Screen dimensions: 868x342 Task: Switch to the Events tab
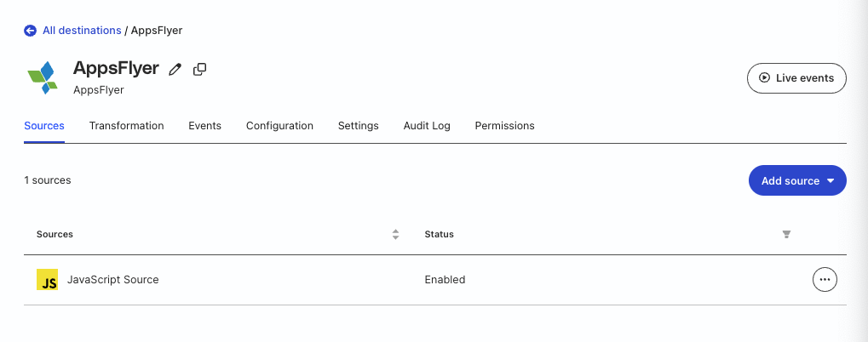tap(204, 126)
